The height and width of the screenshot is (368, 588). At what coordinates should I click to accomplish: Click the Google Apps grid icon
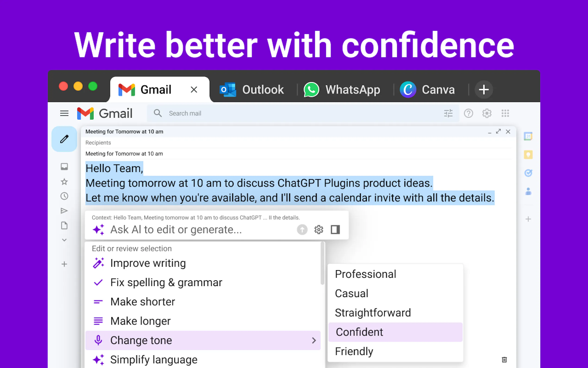[505, 113]
